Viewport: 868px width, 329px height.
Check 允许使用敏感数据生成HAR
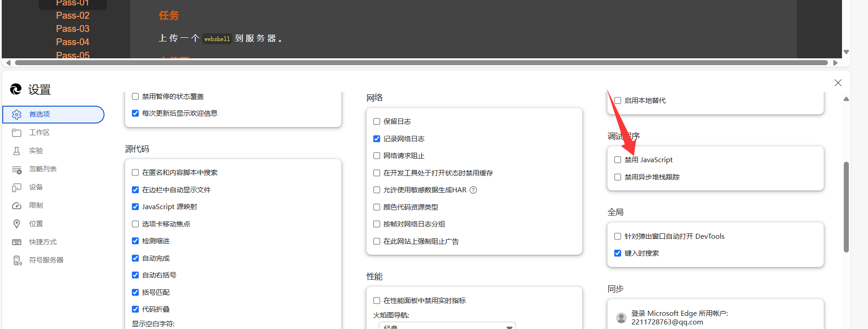point(376,190)
